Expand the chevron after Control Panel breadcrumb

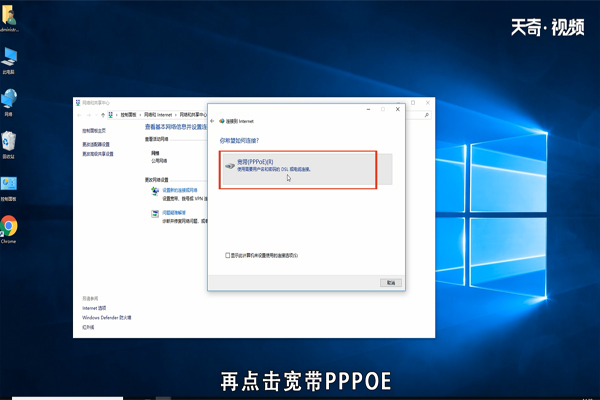140,115
